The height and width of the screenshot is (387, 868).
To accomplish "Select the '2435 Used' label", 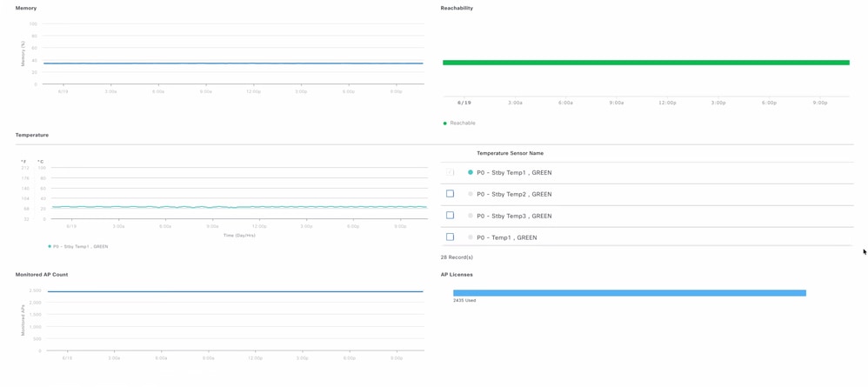I will coord(464,301).
